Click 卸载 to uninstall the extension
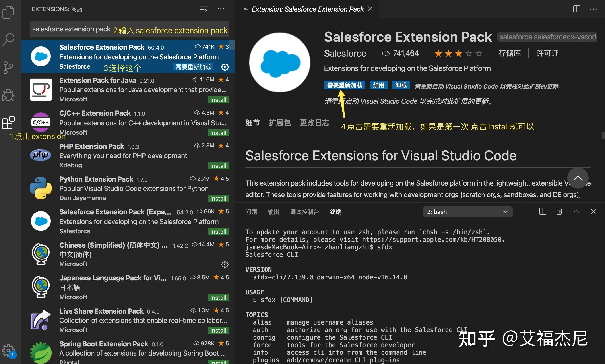This screenshot has height=364, width=605. tap(401, 85)
